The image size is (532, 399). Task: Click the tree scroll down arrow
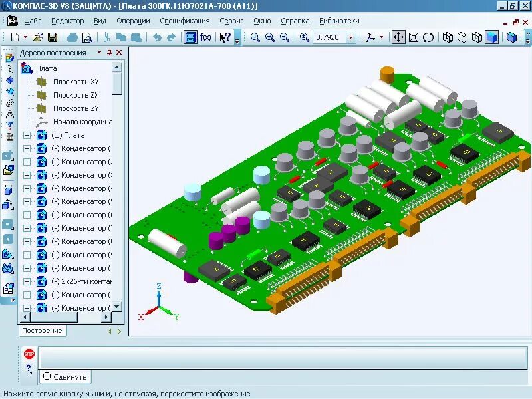click(117, 307)
